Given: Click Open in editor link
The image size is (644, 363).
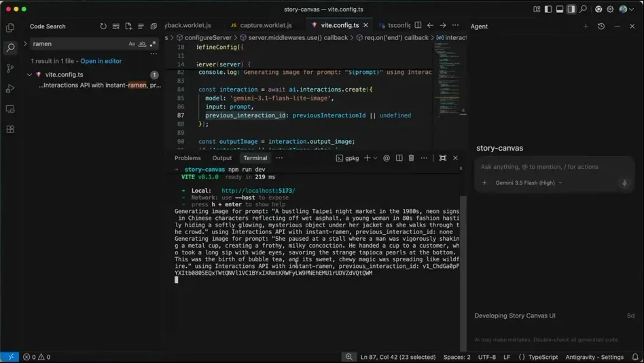Looking at the screenshot, I should [101, 61].
